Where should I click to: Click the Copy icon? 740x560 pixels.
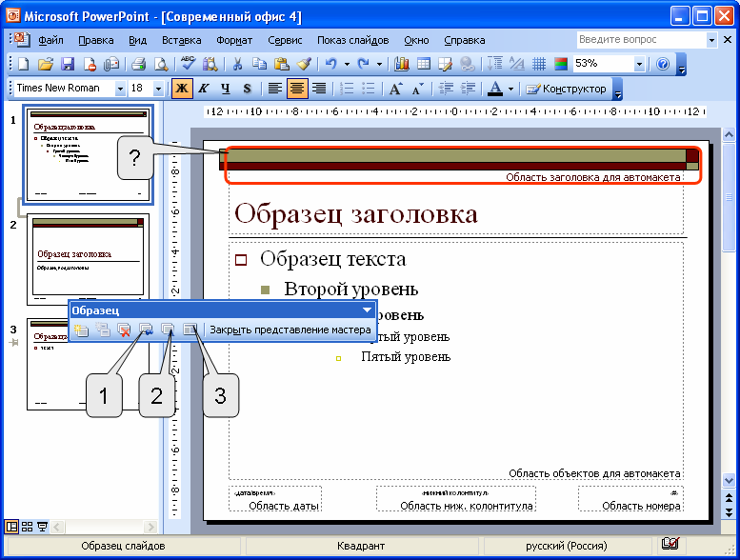tap(259, 64)
